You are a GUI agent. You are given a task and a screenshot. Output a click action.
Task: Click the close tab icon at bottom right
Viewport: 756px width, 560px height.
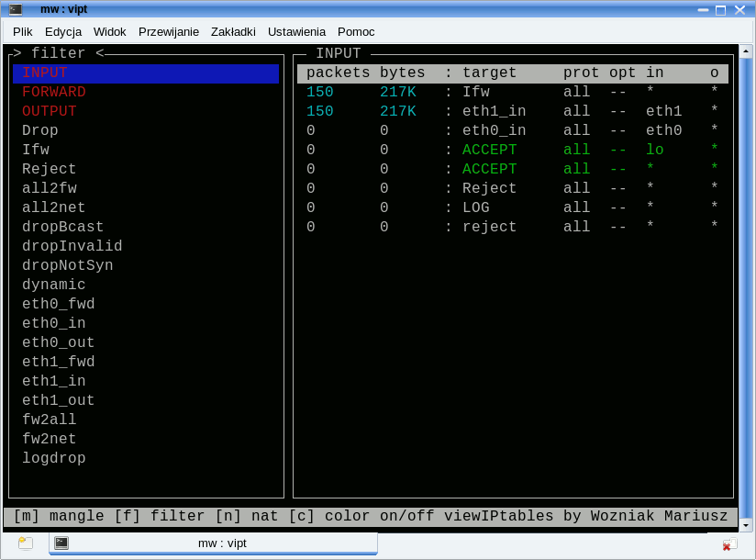(728, 544)
